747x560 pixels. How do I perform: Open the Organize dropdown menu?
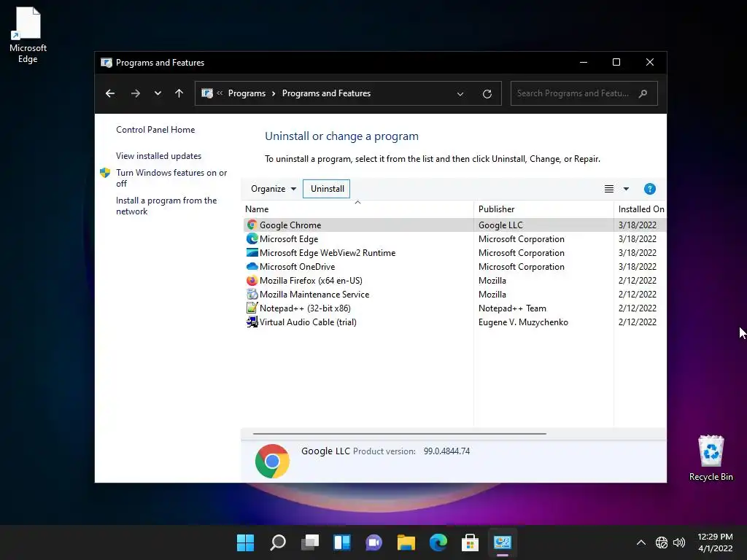274,189
